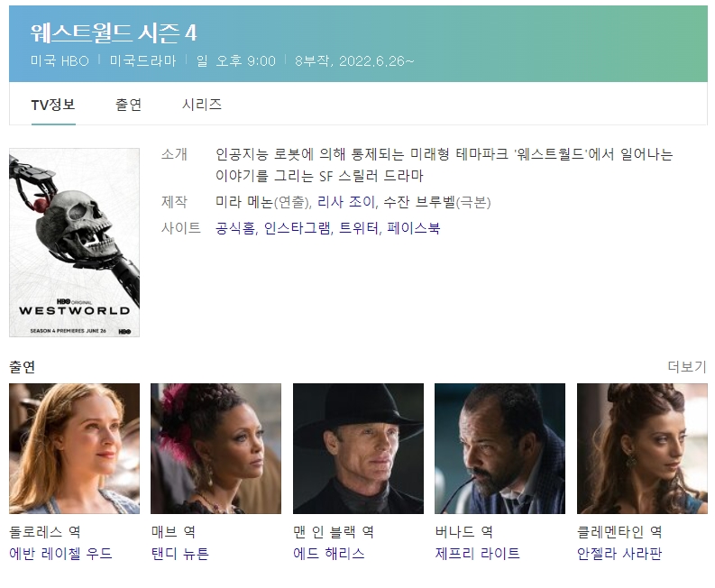Click the 클레멘타인 역 cast photo
This screenshot has width=715, height=588.
642,448
